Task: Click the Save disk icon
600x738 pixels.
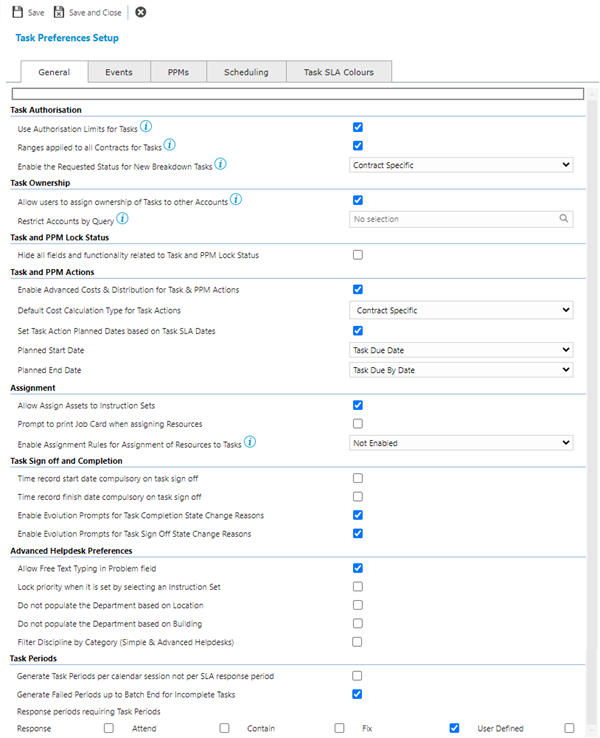Action: 17,12
